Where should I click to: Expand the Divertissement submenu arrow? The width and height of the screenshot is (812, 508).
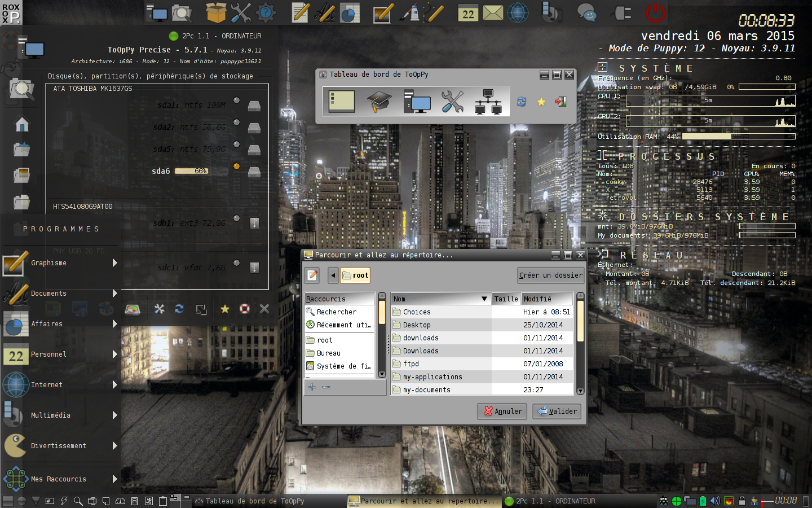pos(115,446)
